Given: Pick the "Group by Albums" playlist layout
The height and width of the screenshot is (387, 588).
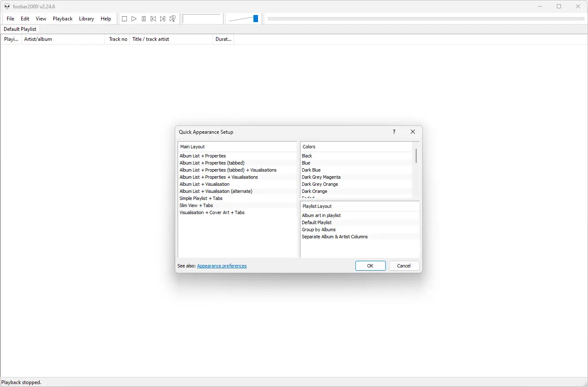Looking at the screenshot, I should [360, 230].
